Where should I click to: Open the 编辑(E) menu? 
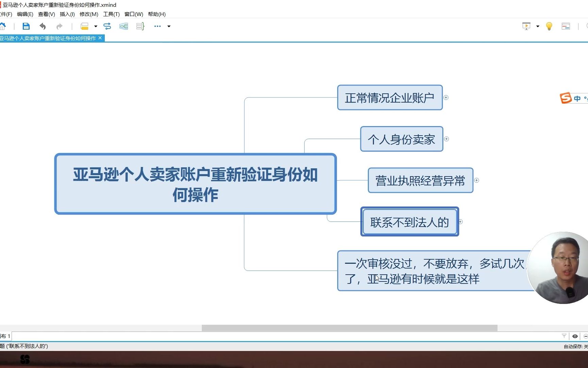[x=25, y=14]
